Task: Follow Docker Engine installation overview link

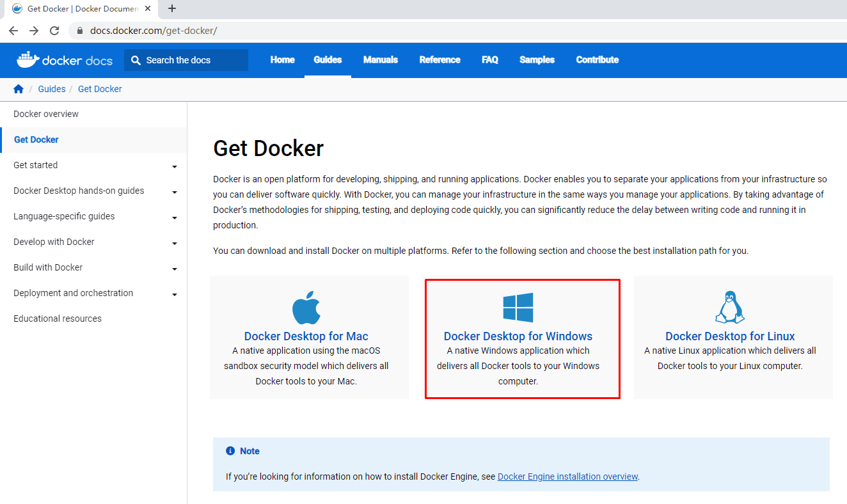Action: [567, 476]
